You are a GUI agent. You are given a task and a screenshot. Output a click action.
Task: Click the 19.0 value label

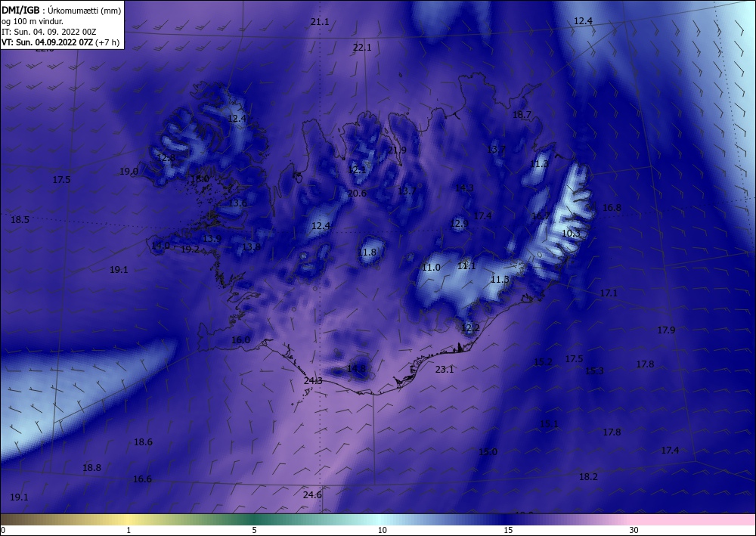point(129,171)
